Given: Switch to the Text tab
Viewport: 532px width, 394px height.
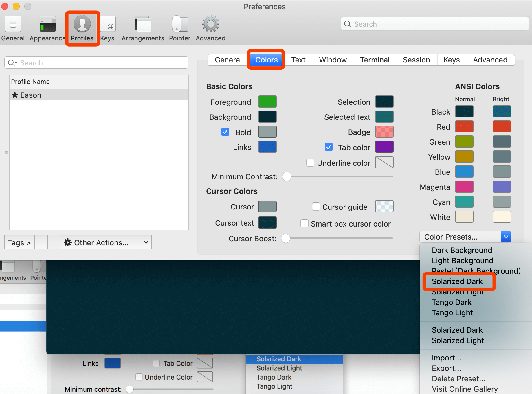Looking at the screenshot, I should click(x=298, y=60).
